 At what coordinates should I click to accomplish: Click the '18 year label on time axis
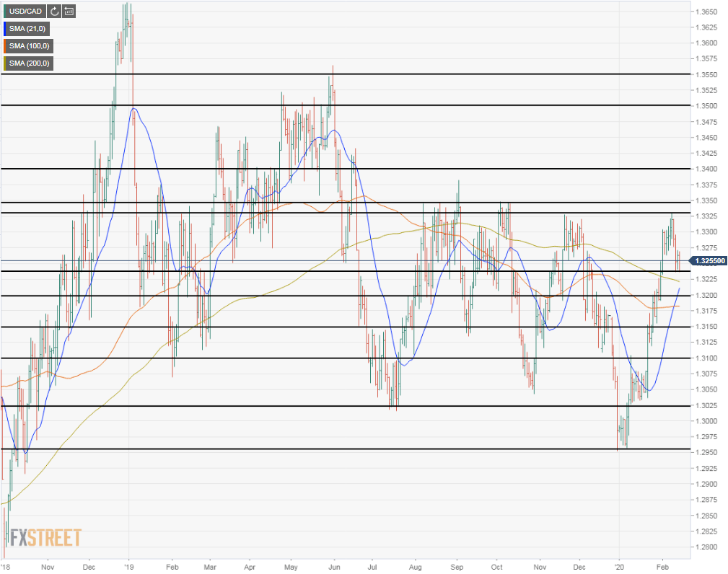(x=5, y=567)
